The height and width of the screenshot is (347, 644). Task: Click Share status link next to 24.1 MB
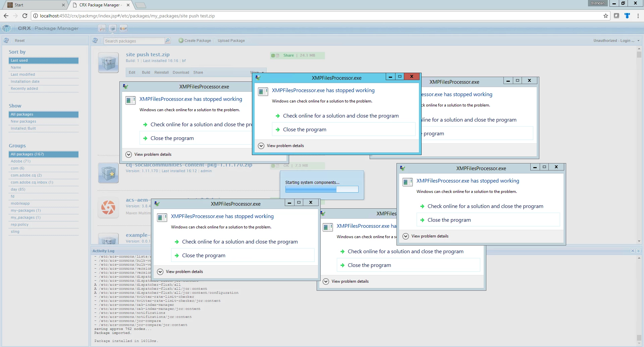(x=288, y=55)
